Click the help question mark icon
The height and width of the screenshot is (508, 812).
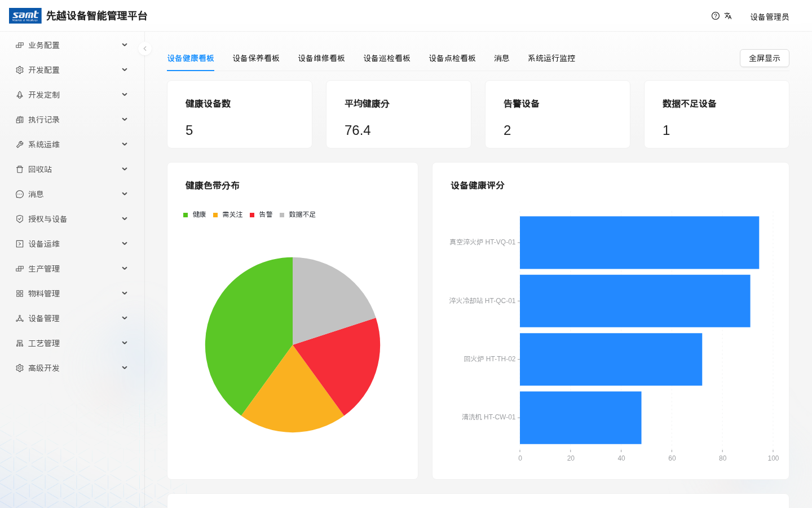coord(716,16)
